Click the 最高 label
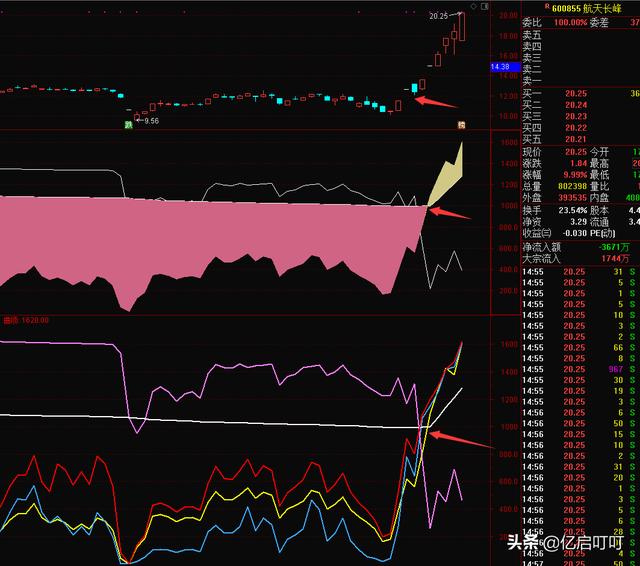640x566 pixels. [x=599, y=163]
